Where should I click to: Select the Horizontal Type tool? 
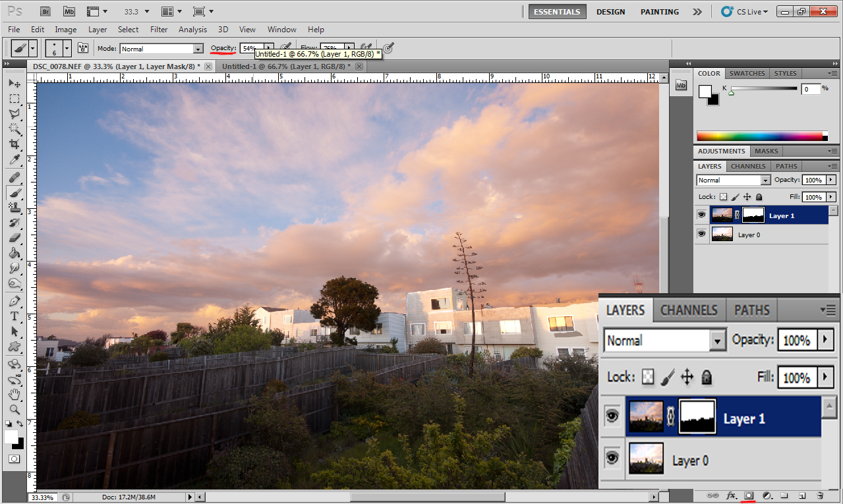[15, 316]
